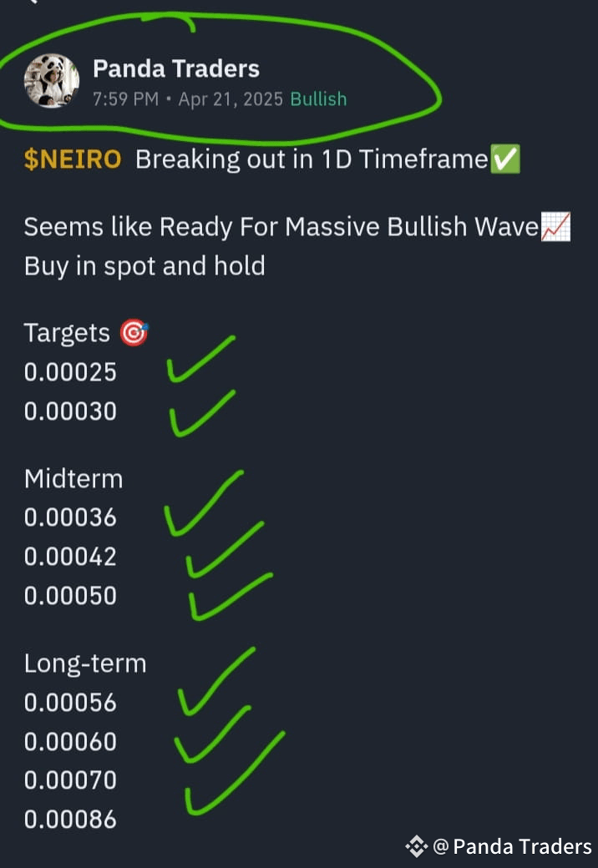Click the Targets heading
Screen dimensions: 598x868
click(67, 331)
